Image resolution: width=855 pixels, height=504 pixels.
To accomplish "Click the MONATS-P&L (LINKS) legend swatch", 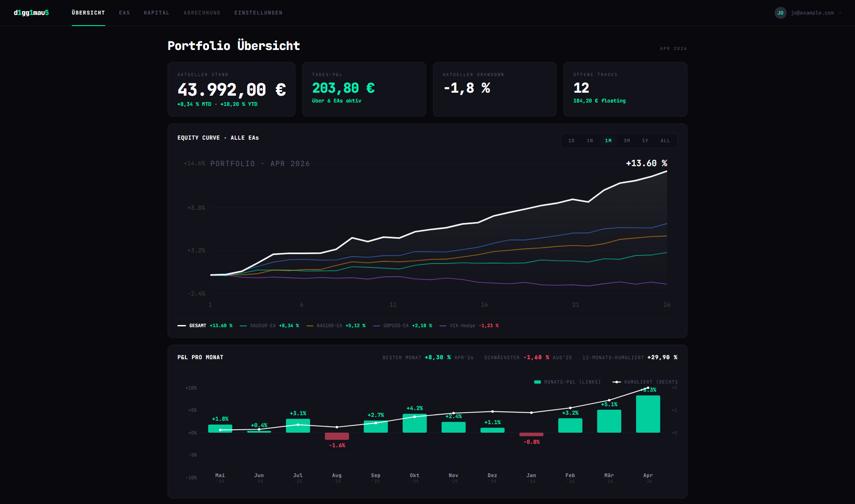I will click(537, 382).
